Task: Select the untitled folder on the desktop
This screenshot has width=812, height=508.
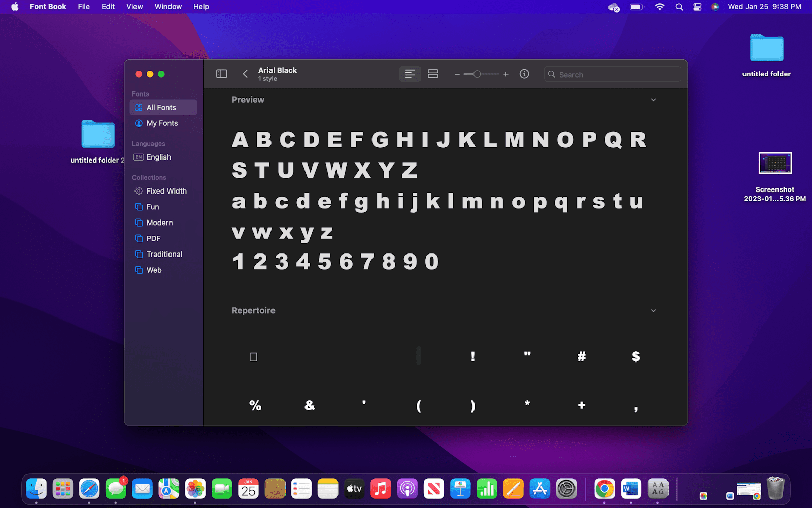Action: 766,55
